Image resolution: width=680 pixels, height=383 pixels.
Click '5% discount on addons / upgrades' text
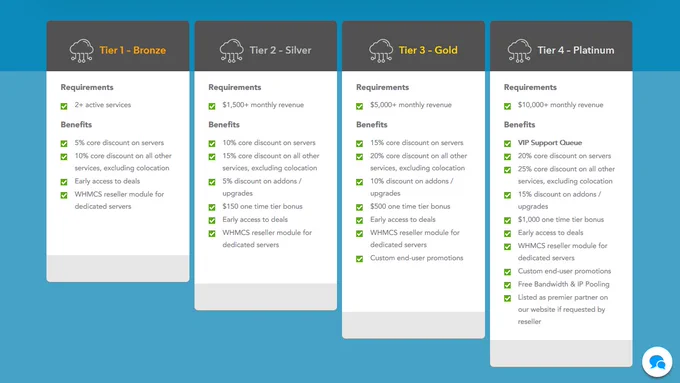click(x=262, y=187)
